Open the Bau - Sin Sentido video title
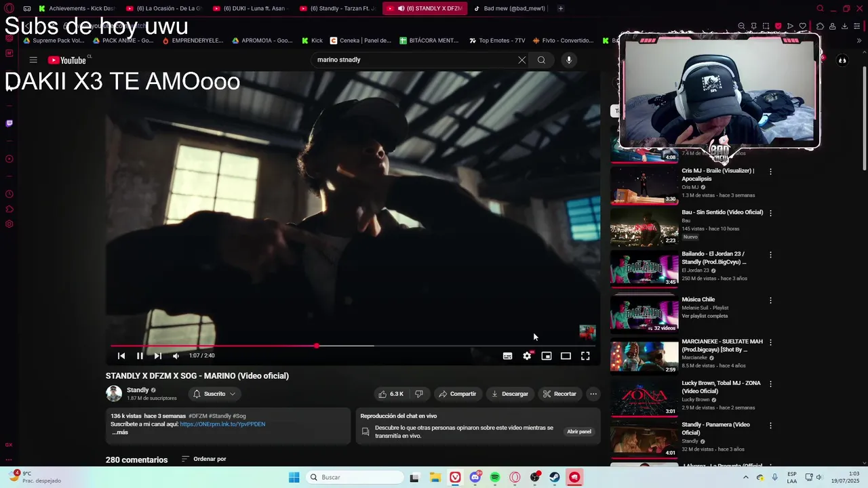Viewport: 868px width, 488px height. click(722, 212)
